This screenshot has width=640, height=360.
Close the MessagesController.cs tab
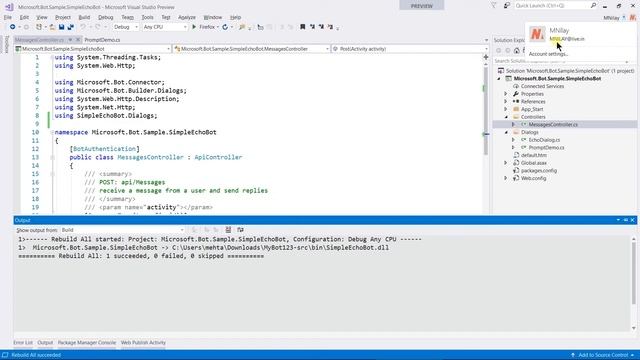point(78,40)
